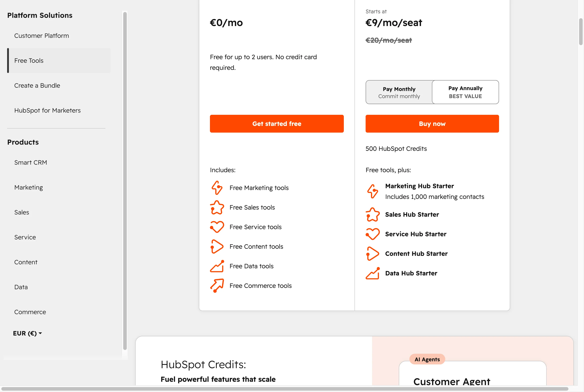The height and width of the screenshot is (392, 584).
Task: Click Free Service tools label
Action: point(255,227)
